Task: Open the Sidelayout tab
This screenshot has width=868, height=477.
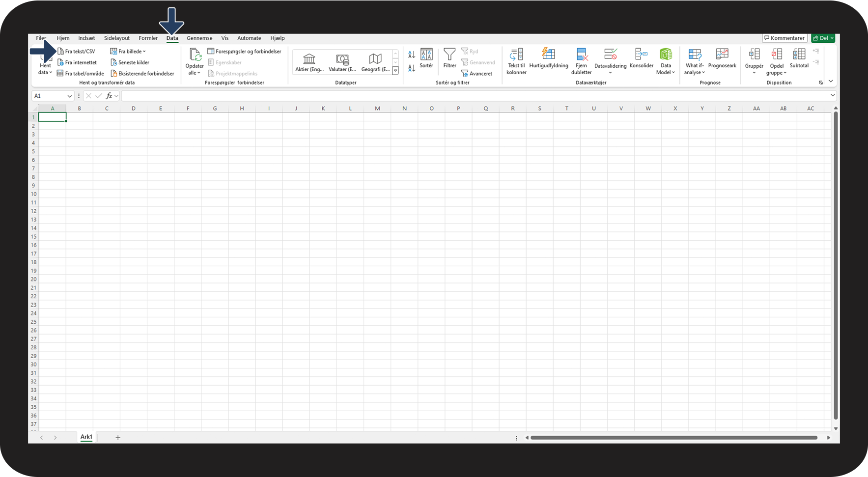Action: (x=117, y=38)
